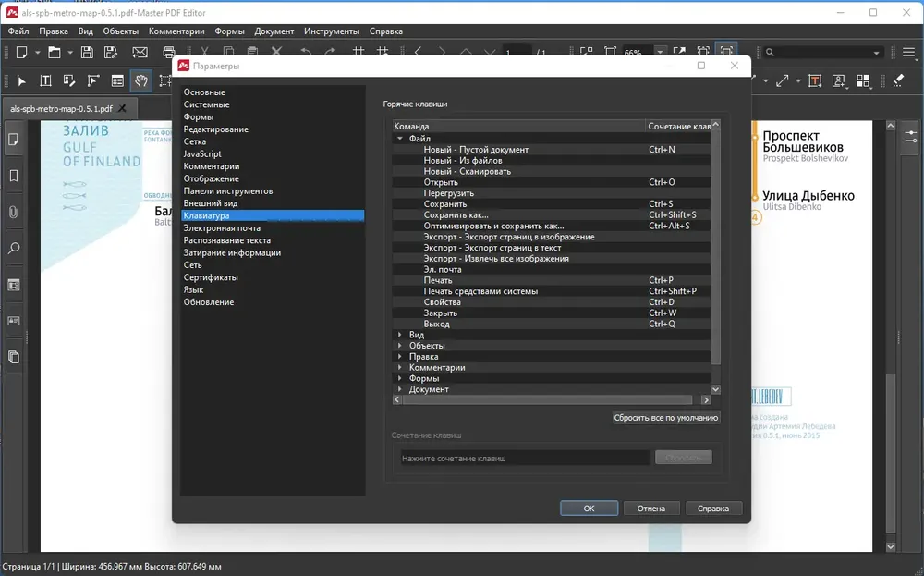This screenshot has width=924, height=576.
Task: Click the highlighted fit-width zoom icon
Action: (x=726, y=51)
